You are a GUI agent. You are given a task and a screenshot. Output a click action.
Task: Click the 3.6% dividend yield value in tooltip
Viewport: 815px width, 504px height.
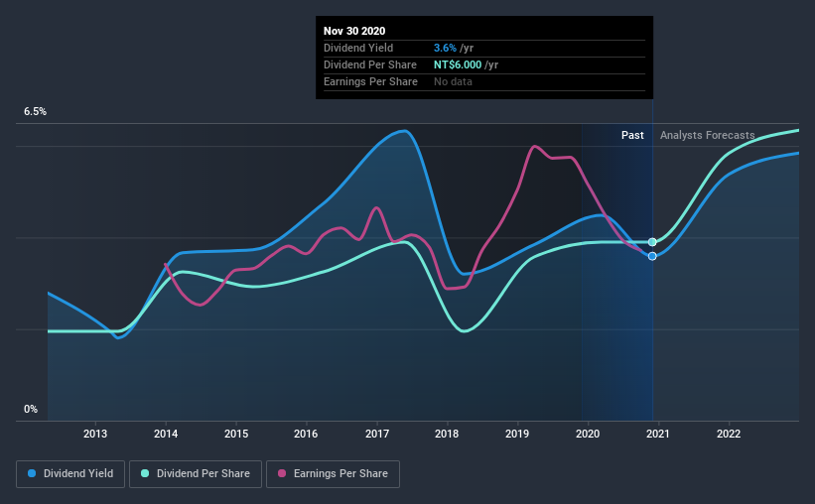pos(445,48)
